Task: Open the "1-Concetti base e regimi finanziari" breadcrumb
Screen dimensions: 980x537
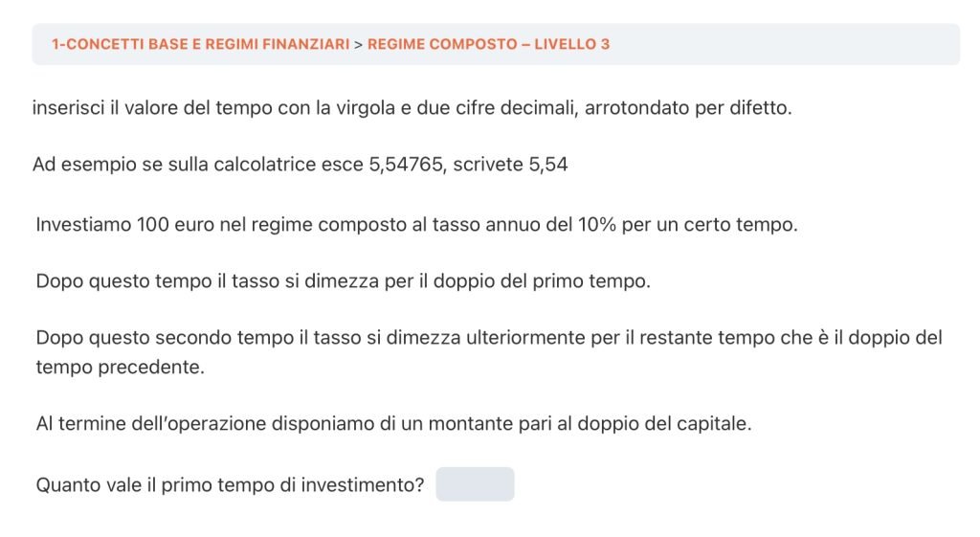Action: 200,44
